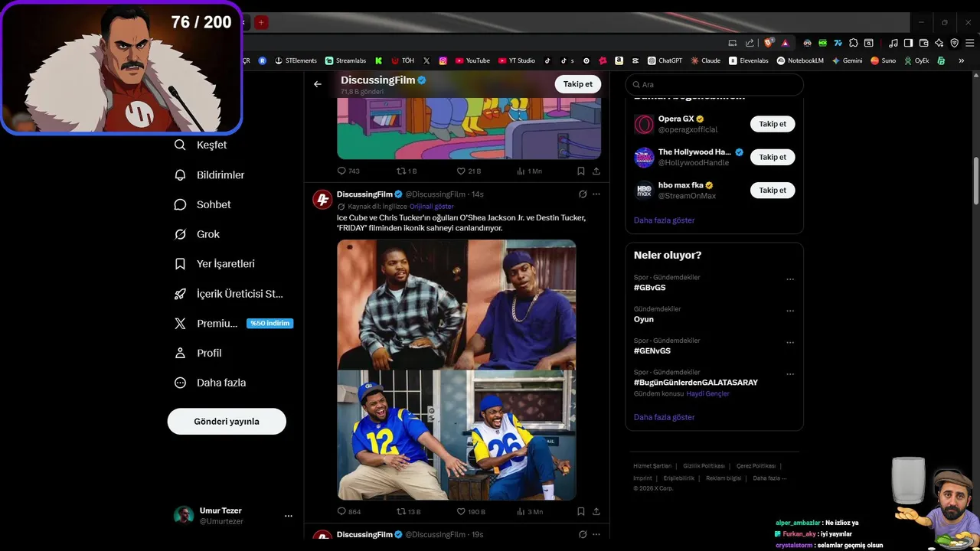
Task: Like the tweet with 21 B likes
Action: tap(469, 171)
